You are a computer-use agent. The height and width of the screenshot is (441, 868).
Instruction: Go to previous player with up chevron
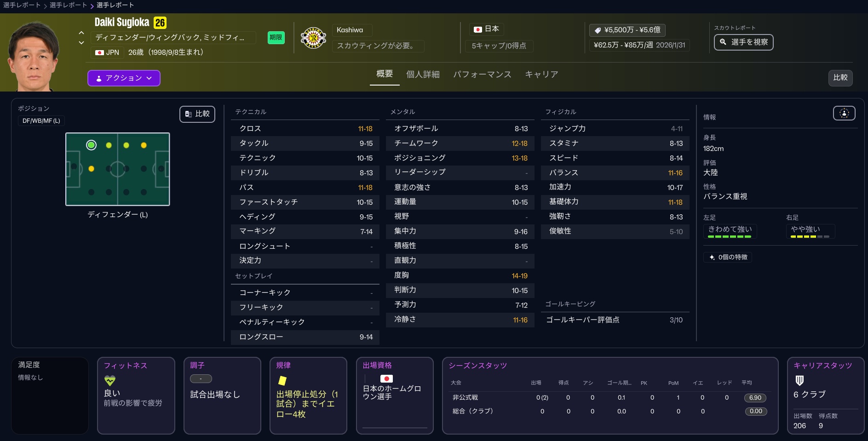[x=81, y=33]
